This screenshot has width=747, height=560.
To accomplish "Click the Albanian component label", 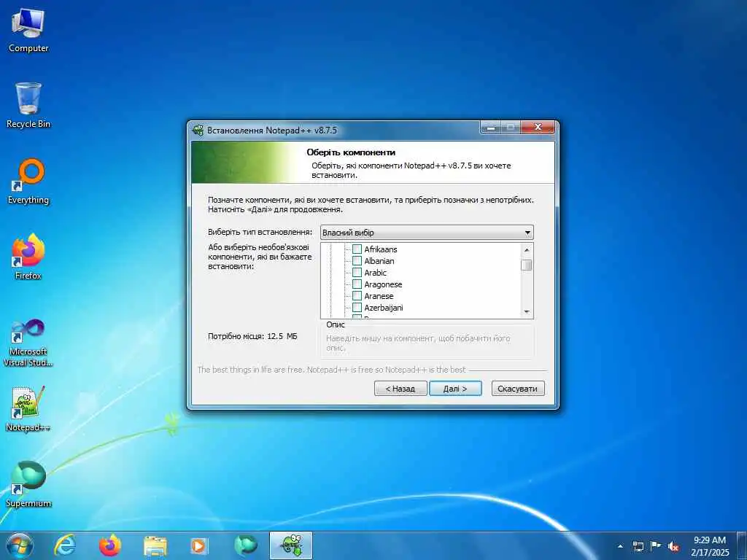I will tap(379, 261).
